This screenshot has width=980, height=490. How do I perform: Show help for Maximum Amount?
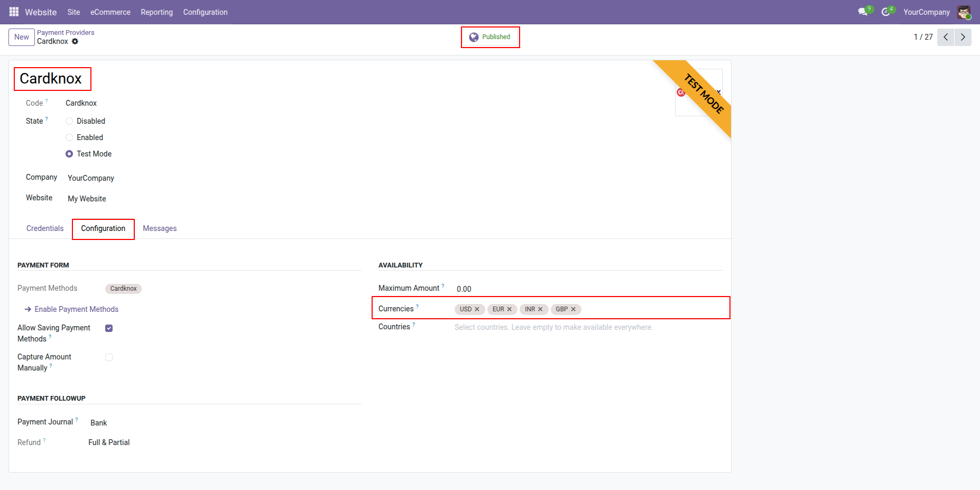(x=443, y=286)
